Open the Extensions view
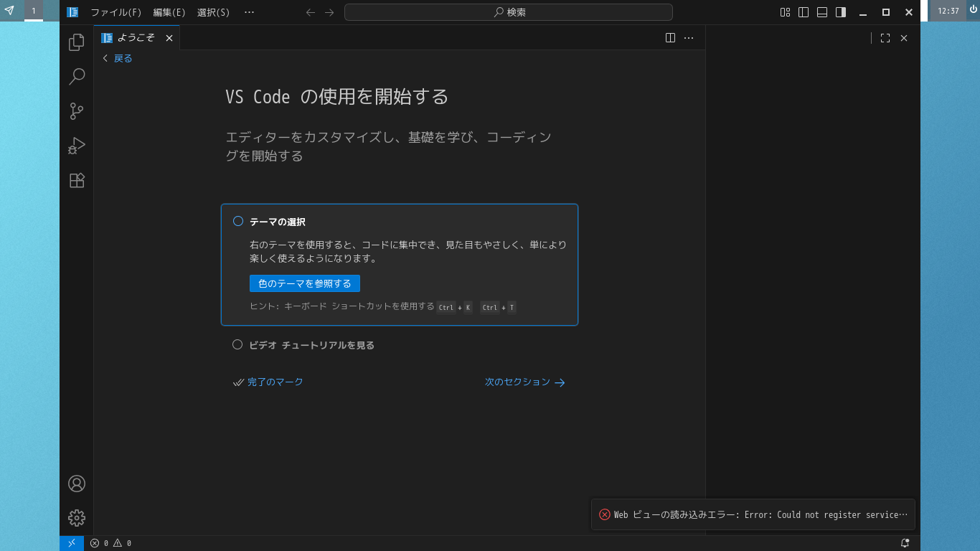The height and width of the screenshot is (551, 980). pyautogui.click(x=77, y=180)
